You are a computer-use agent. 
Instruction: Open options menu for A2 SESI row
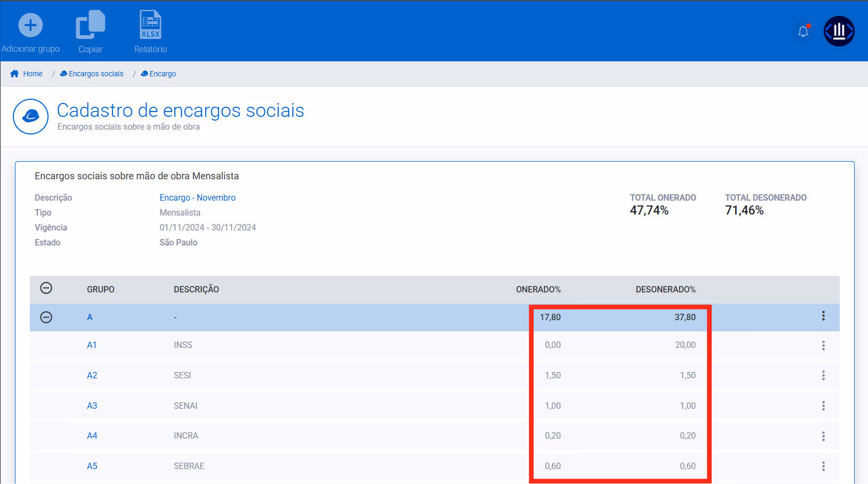[x=823, y=376]
